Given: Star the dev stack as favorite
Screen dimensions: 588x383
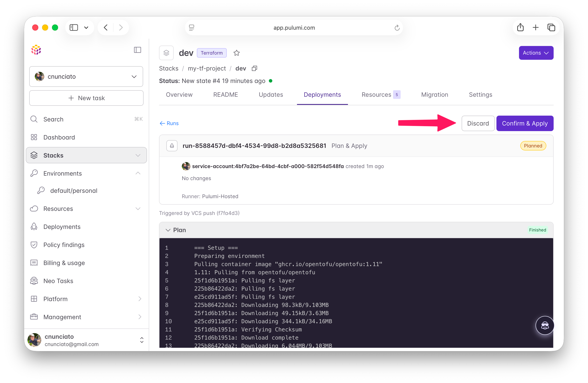Looking at the screenshot, I should click(x=236, y=53).
